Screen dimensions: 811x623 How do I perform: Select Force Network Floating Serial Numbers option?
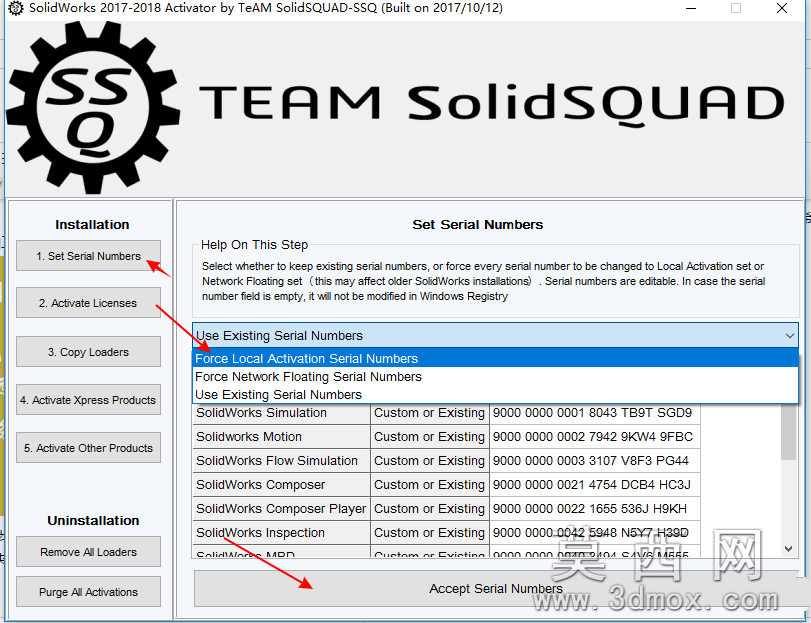coord(495,376)
